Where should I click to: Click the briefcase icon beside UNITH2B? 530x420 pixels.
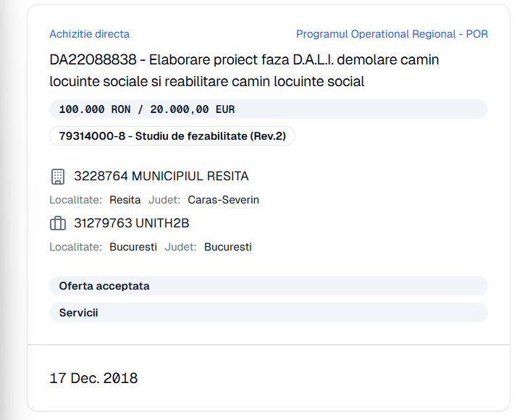pos(58,224)
